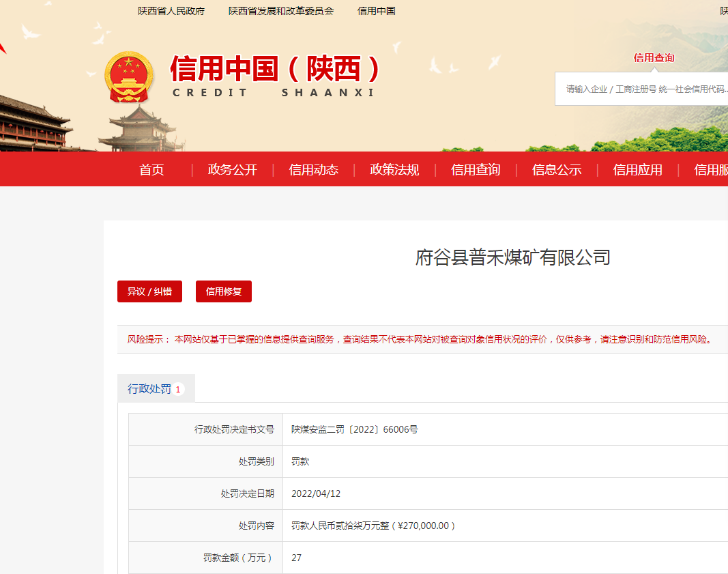Go to 首页 in navigation bar
The image size is (728, 574).
click(x=152, y=169)
